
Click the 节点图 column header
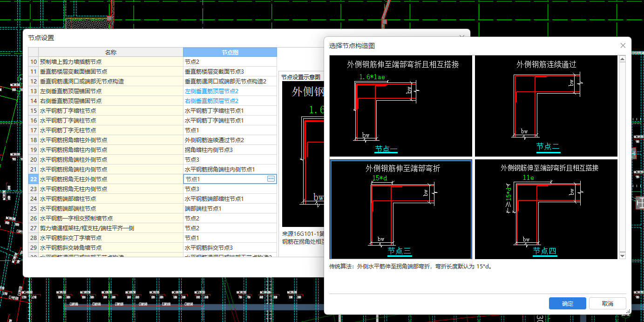click(x=230, y=52)
